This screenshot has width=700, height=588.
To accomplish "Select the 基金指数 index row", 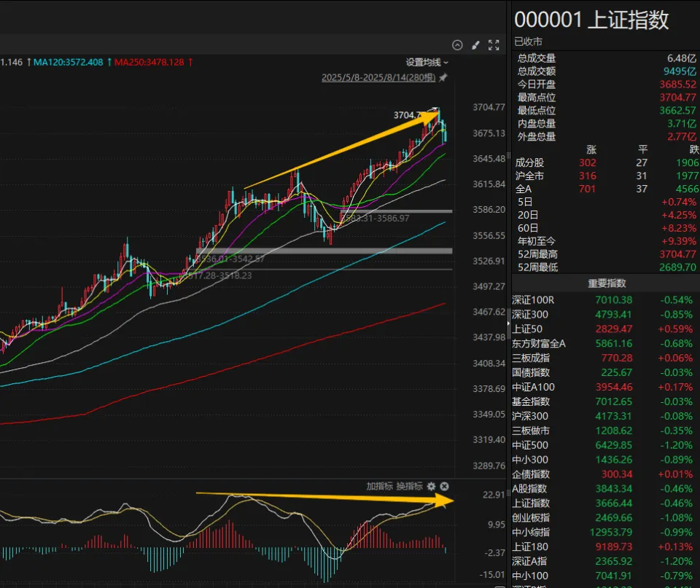I will (x=606, y=401).
